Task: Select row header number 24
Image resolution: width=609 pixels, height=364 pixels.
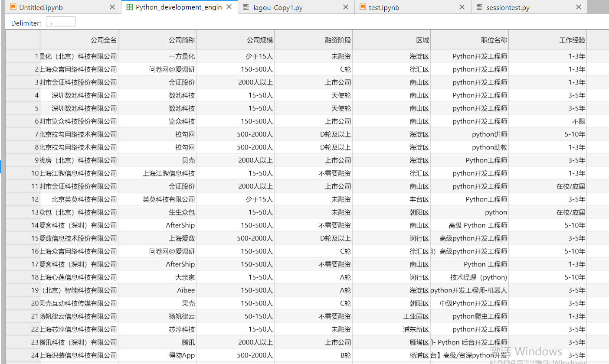Action: pos(23,355)
